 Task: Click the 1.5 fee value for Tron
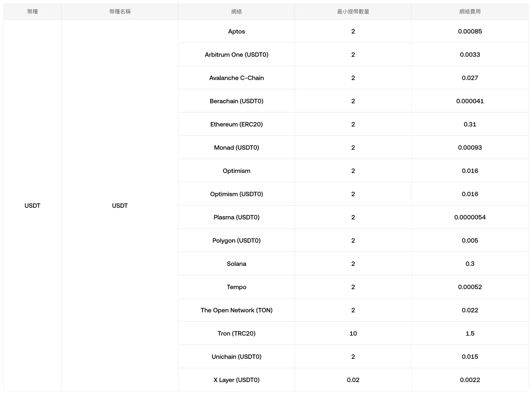click(x=470, y=333)
